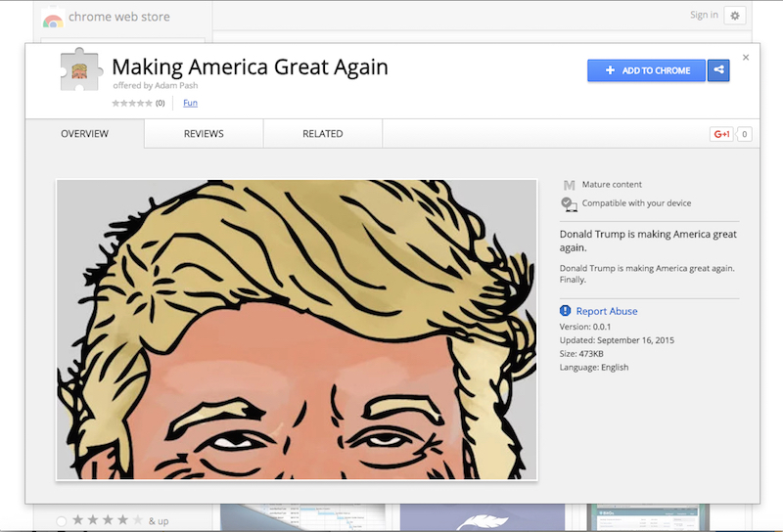Screen dimensions: 783x532
Task: Close the extension details dialog
Action: 746,58
